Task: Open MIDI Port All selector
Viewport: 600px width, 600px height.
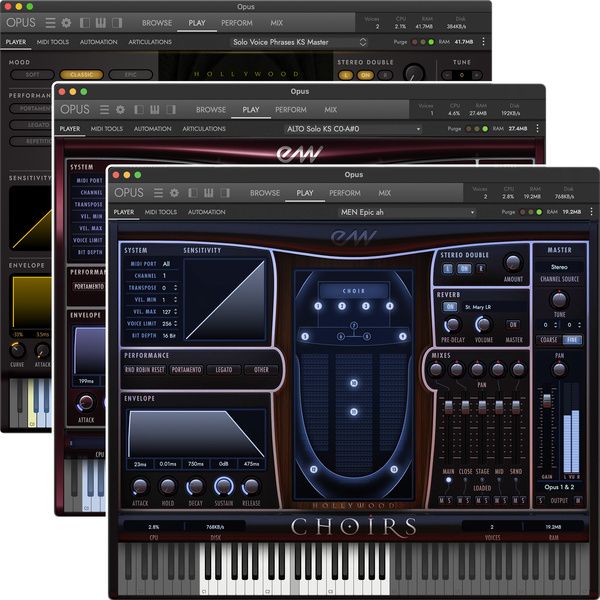Action: click(166, 264)
